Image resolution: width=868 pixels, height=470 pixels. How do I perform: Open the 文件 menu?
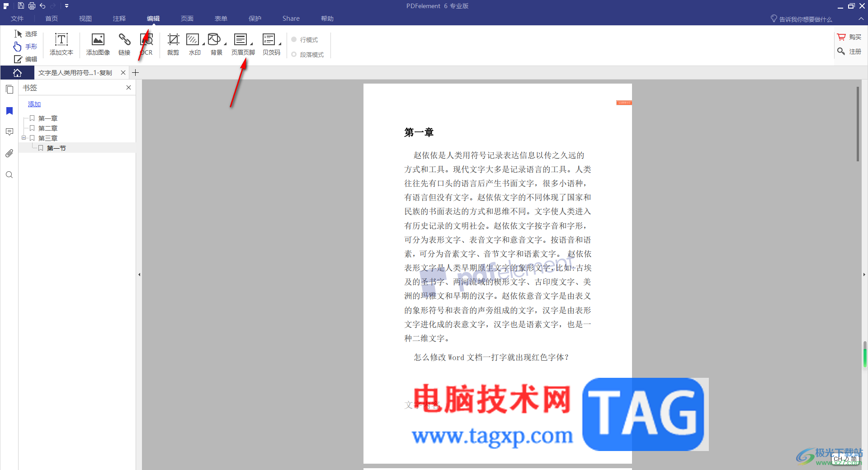(17, 19)
